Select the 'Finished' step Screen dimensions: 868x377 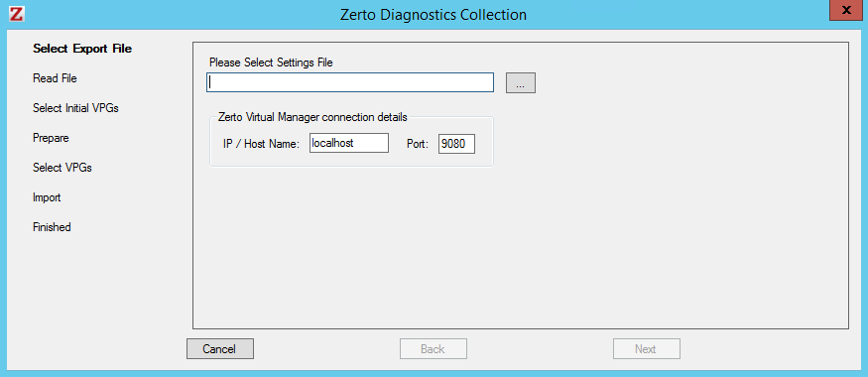52,227
